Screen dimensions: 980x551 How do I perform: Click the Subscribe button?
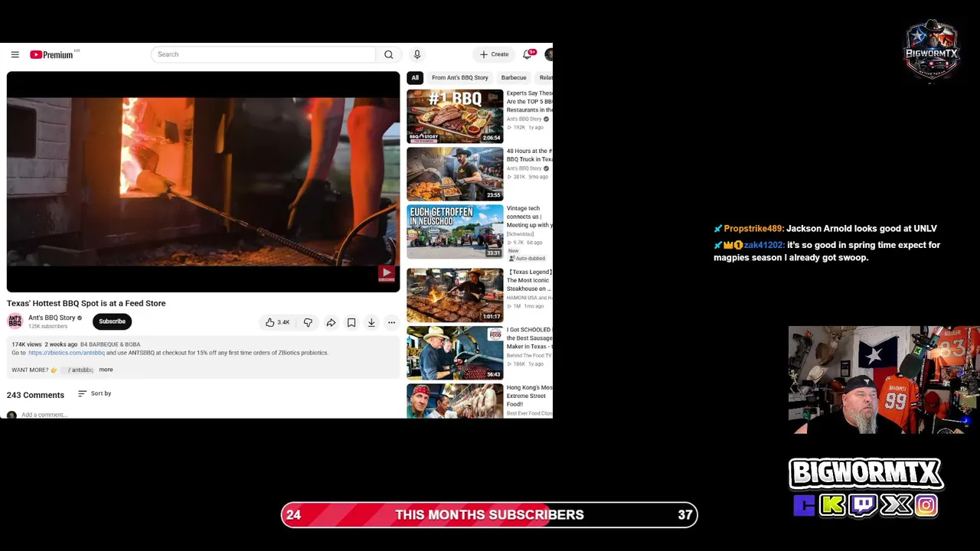point(112,321)
